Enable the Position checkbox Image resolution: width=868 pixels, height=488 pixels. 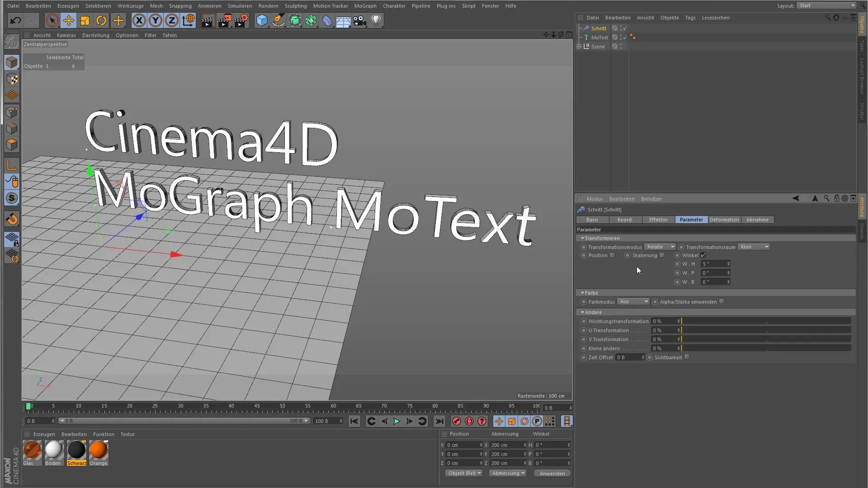click(612, 255)
